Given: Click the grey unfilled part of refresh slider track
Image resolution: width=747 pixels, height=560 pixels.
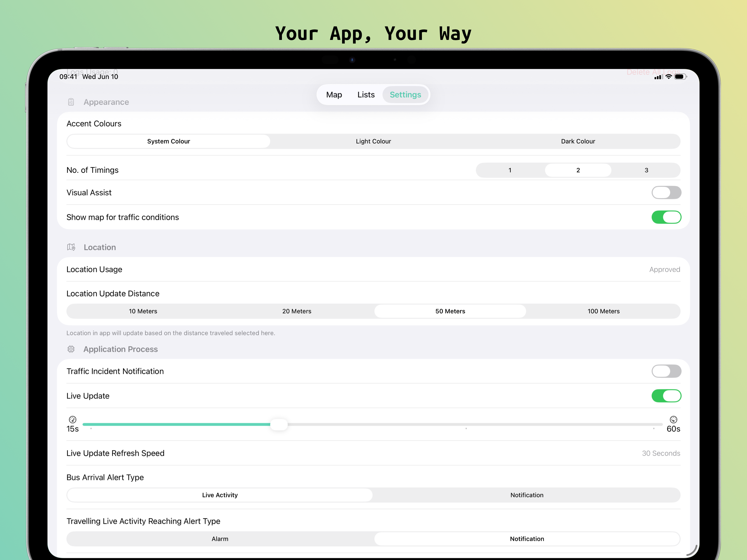Looking at the screenshot, I should coord(475,424).
